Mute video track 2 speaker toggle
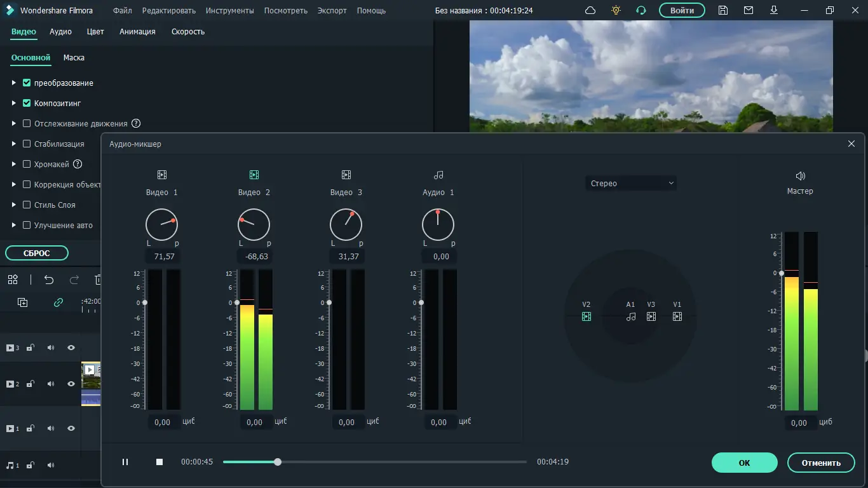Screen dimensions: 868x488 pyautogui.click(x=51, y=384)
